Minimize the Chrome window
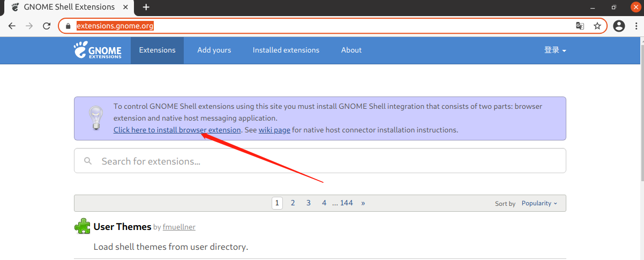 coord(592,7)
